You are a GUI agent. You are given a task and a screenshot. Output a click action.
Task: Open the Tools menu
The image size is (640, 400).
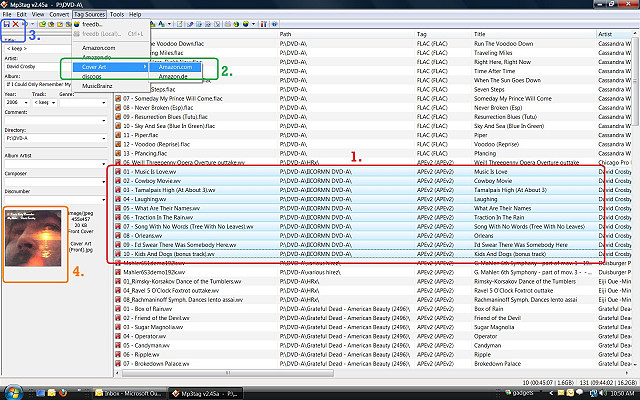click(x=117, y=14)
